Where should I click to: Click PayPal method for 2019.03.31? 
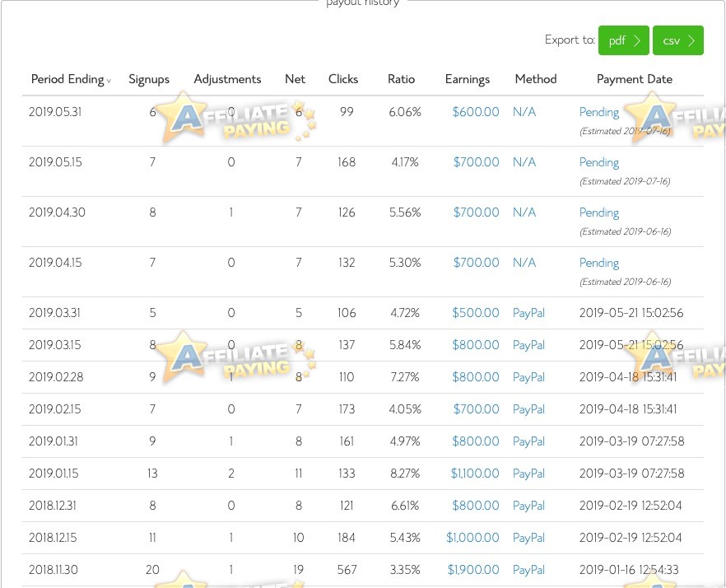click(528, 313)
